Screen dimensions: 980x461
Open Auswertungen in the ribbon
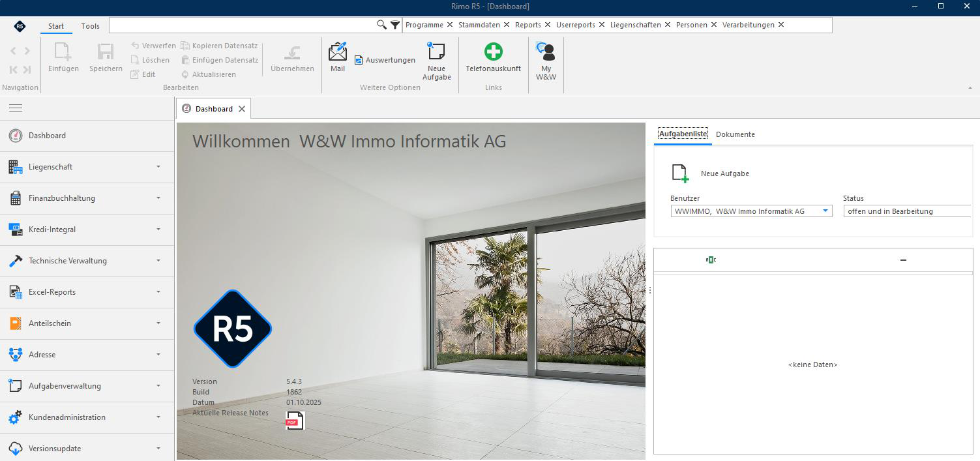click(385, 60)
